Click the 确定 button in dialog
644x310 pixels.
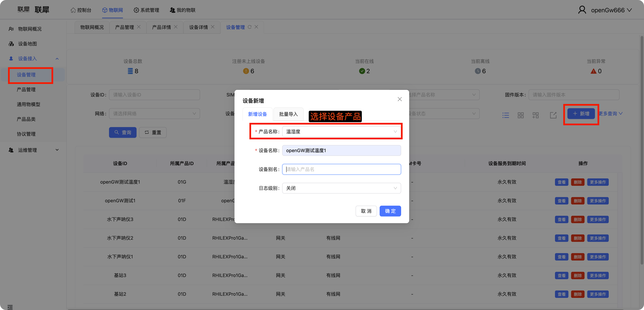coord(390,211)
